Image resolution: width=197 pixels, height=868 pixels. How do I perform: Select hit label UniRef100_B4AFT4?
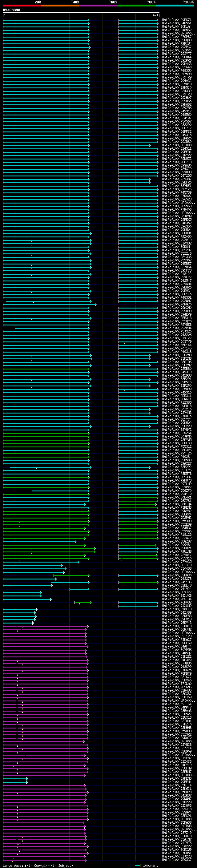click(177, 646)
